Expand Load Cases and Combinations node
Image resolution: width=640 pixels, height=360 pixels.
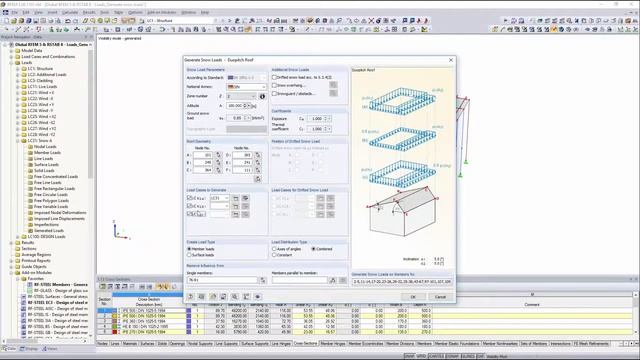point(11,57)
